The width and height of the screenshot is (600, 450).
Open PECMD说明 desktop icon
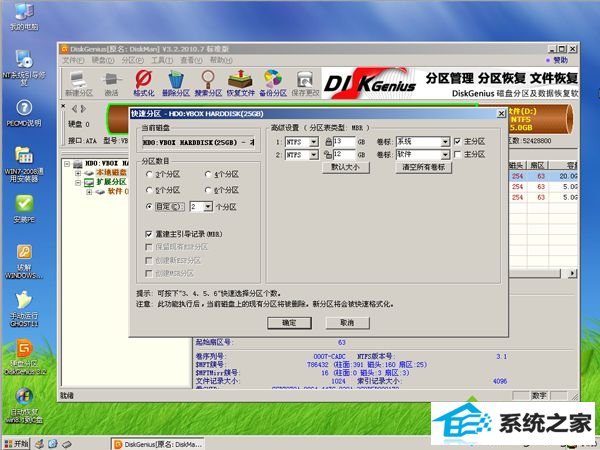click(x=24, y=113)
